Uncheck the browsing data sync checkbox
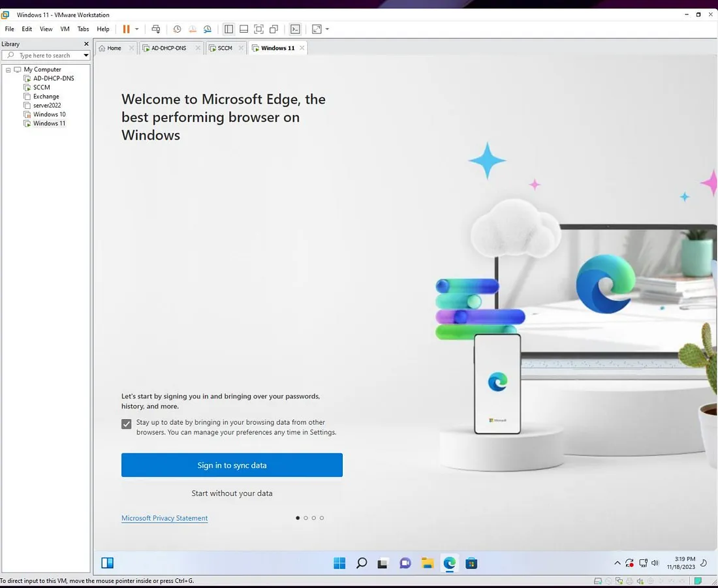 coord(126,424)
